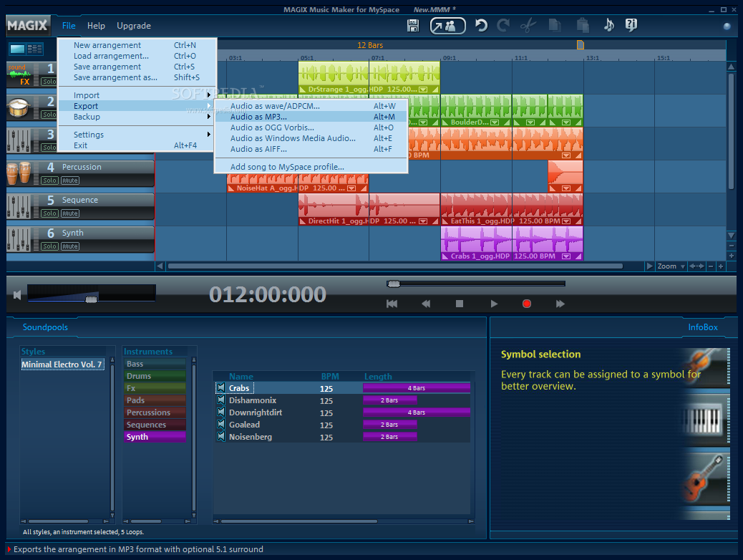Open EatThis clip dropdown arrow

pyautogui.click(x=565, y=221)
